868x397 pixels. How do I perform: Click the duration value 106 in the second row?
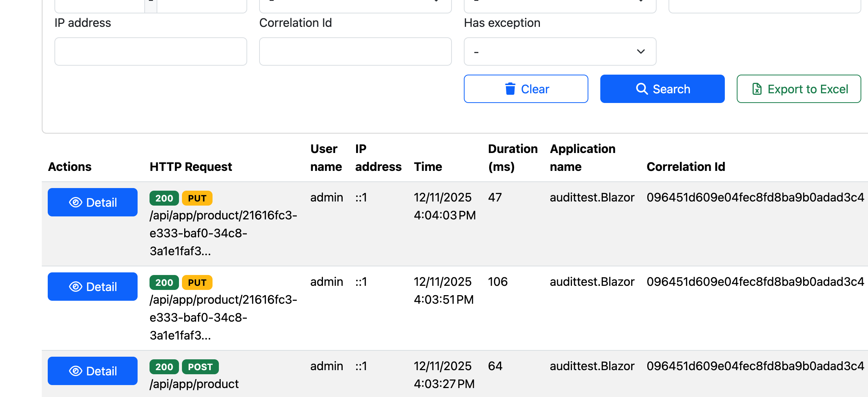pyautogui.click(x=498, y=282)
